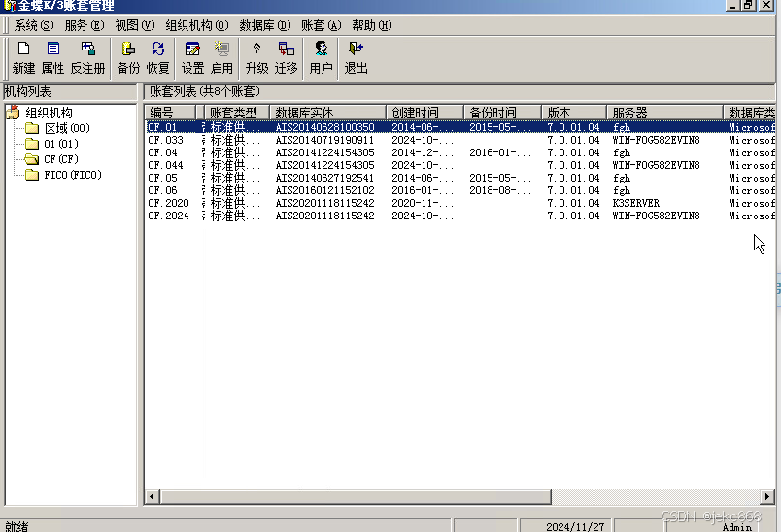The height and width of the screenshot is (532, 781).
Task: Sort by the 服务器 column header
Action: click(665, 113)
